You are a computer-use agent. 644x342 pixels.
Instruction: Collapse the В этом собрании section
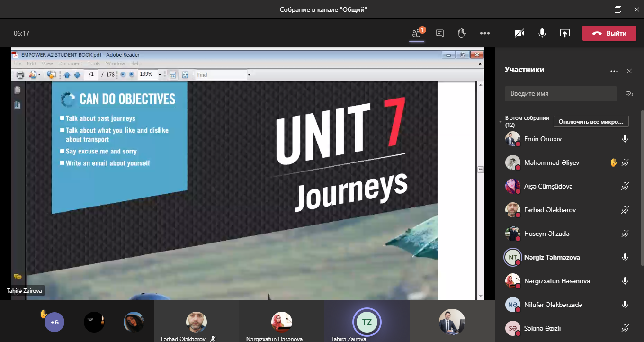[x=501, y=122]
